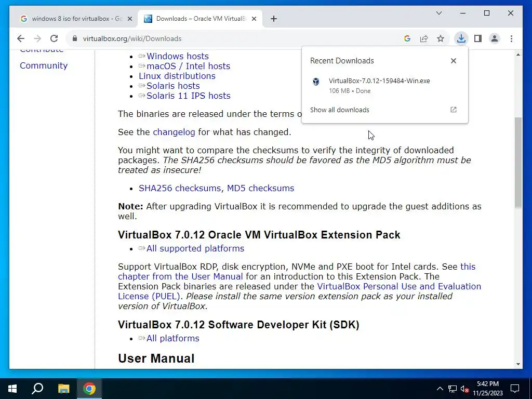This screenshot has height=399, width=532.
Task: Close the Downloads Oracle VM VirtualBox tab
Action: [254, 19]
